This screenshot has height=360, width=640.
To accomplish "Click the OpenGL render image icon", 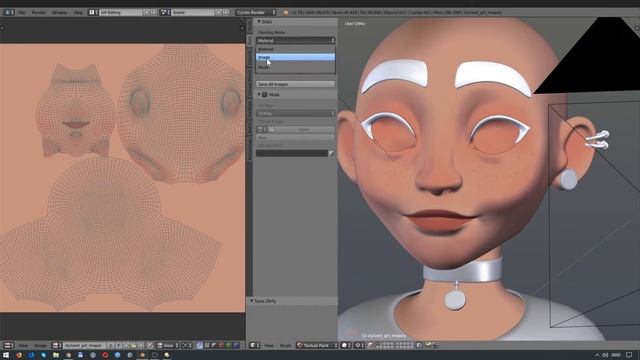I will click(428, 345).
